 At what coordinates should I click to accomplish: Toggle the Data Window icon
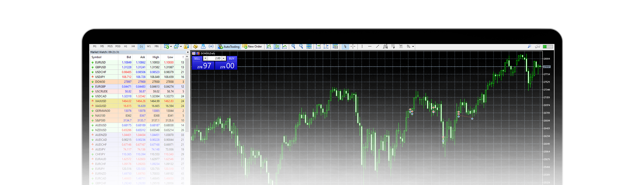[x=195, y=47]
